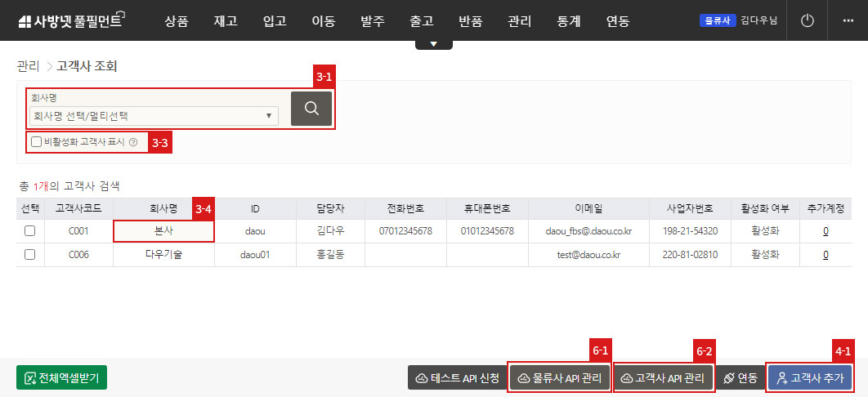
Task: Open the 발주 menu
Action: (373, 21)
